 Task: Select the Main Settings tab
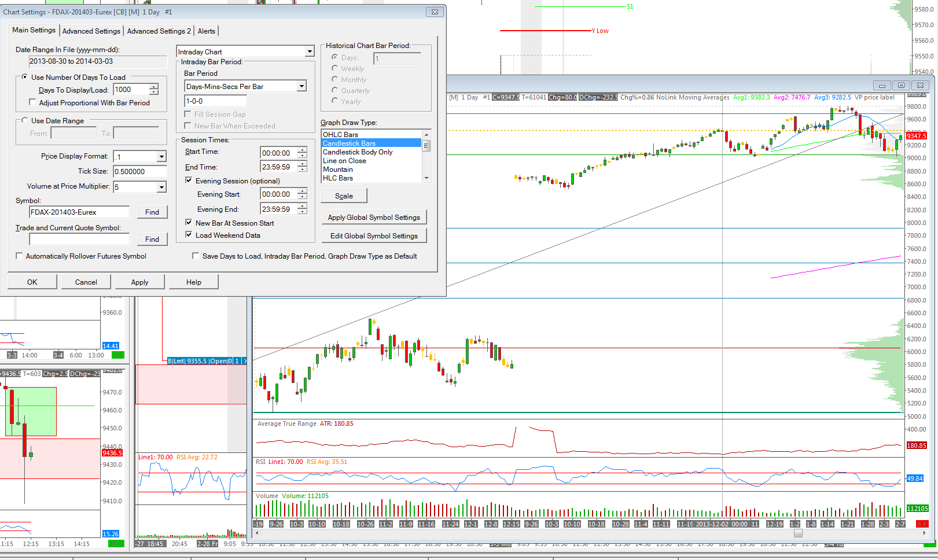[x=34, y=30]
